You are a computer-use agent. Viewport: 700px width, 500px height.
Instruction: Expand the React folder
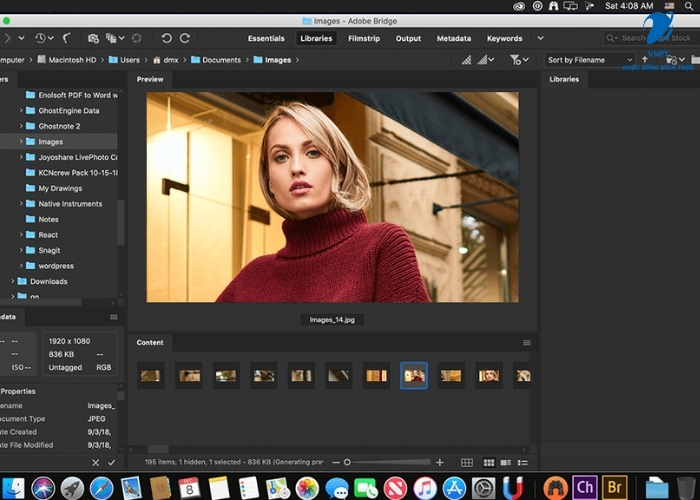pos(21,234)
